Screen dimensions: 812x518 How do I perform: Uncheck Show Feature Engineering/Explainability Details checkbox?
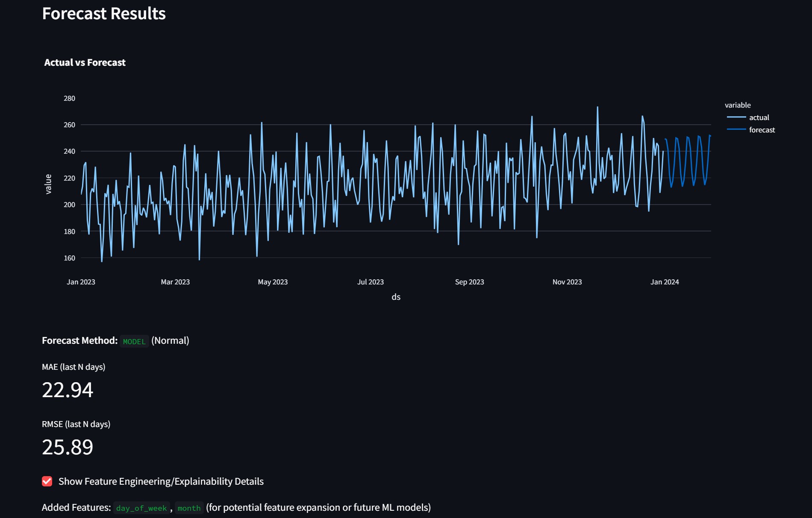47,481
